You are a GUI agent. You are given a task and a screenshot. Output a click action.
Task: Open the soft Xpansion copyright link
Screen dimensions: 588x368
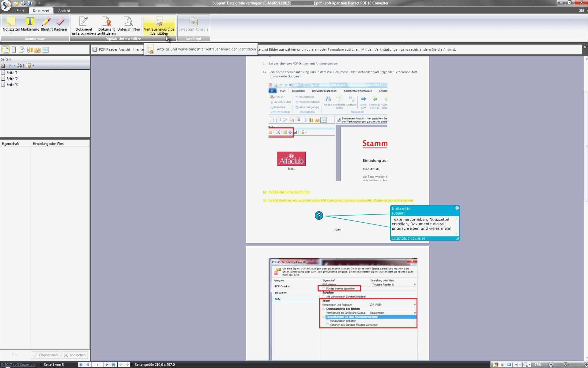[18, 365]
